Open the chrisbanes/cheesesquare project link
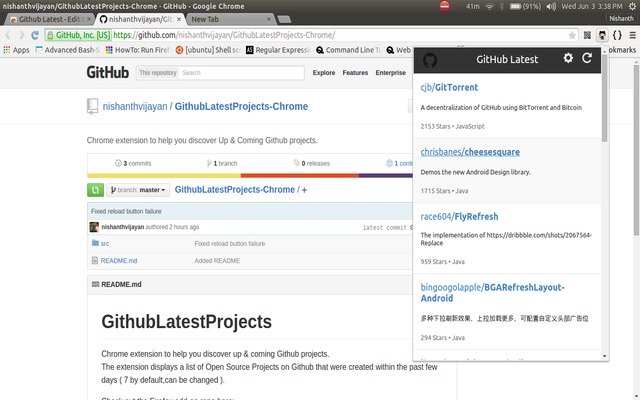Viewport: 640px width, 400px height. 470,152
